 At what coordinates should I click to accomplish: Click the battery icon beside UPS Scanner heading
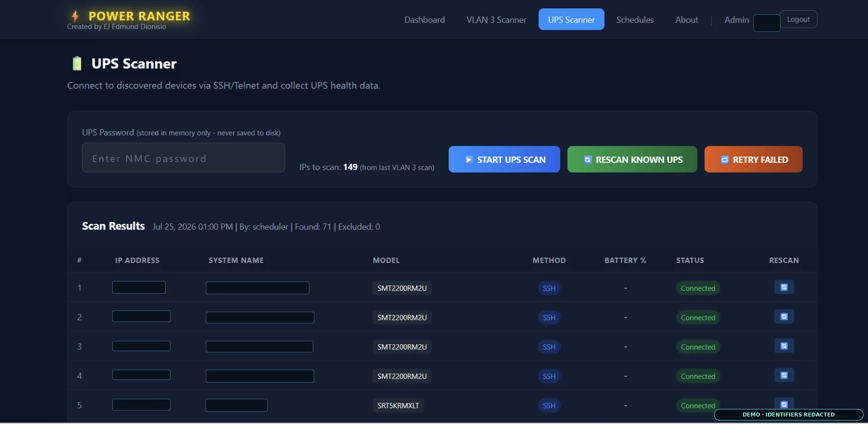click(x=77, y=64)
